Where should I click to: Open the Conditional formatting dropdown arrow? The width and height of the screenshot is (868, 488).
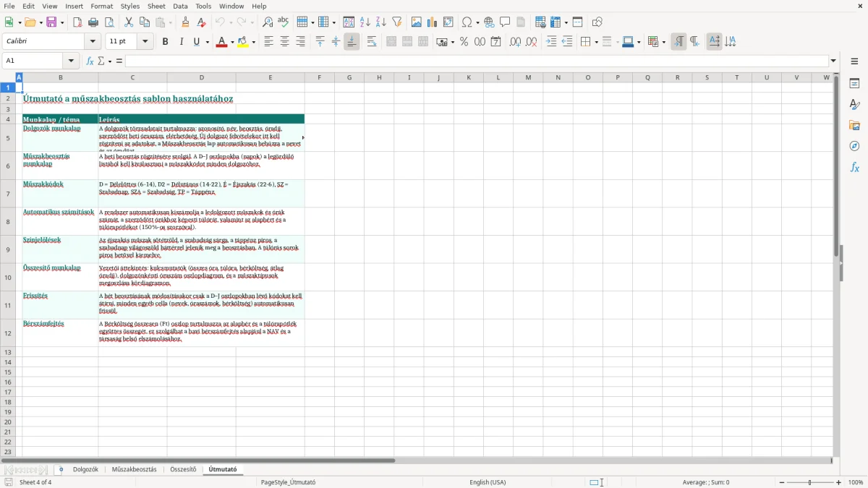663,42
